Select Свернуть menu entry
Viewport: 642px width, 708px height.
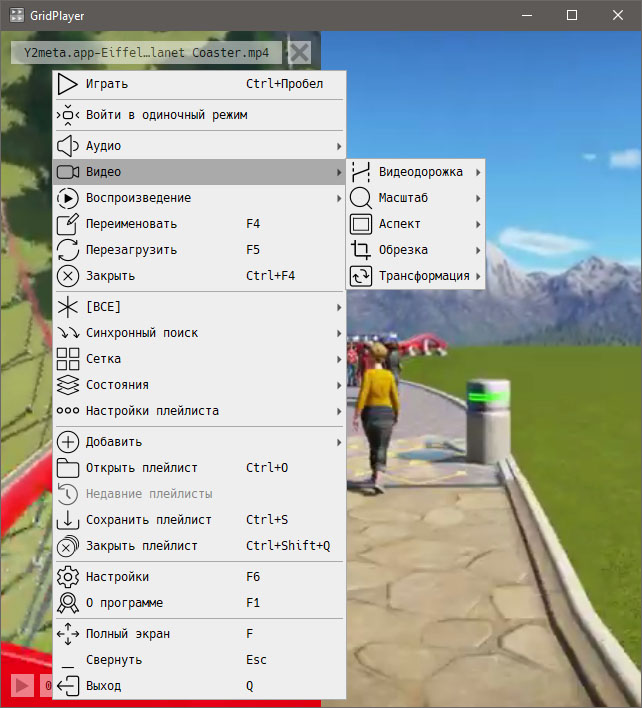[x=199, y=660]
